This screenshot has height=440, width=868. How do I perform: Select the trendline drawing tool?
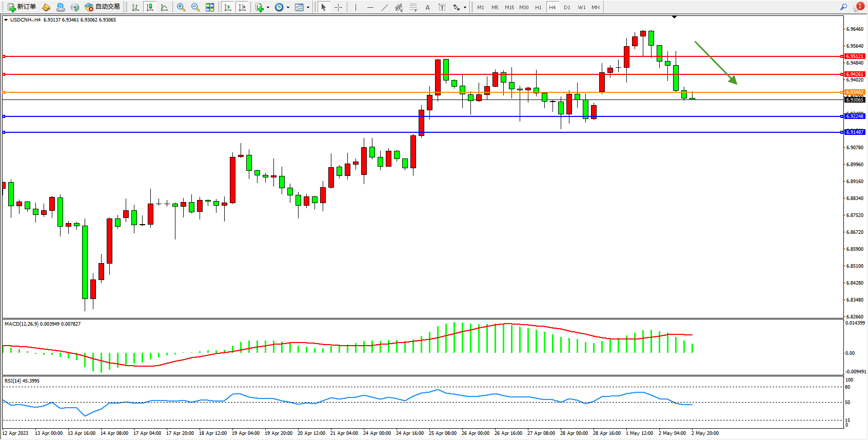(385, 7)
